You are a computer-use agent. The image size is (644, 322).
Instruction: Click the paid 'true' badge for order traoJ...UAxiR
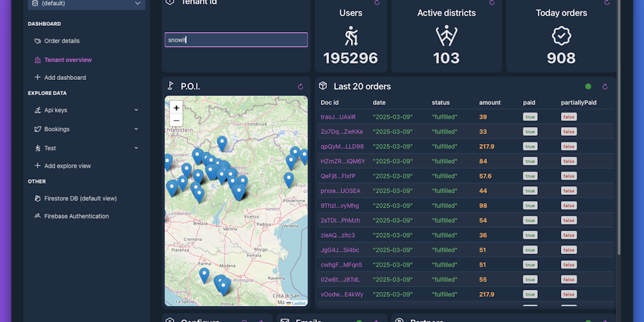530,117
